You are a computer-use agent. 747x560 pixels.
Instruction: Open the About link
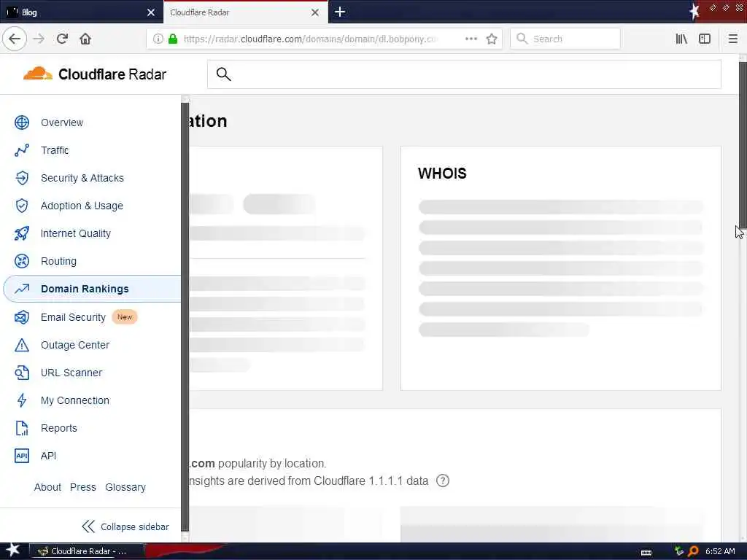(x=47, y=487)
